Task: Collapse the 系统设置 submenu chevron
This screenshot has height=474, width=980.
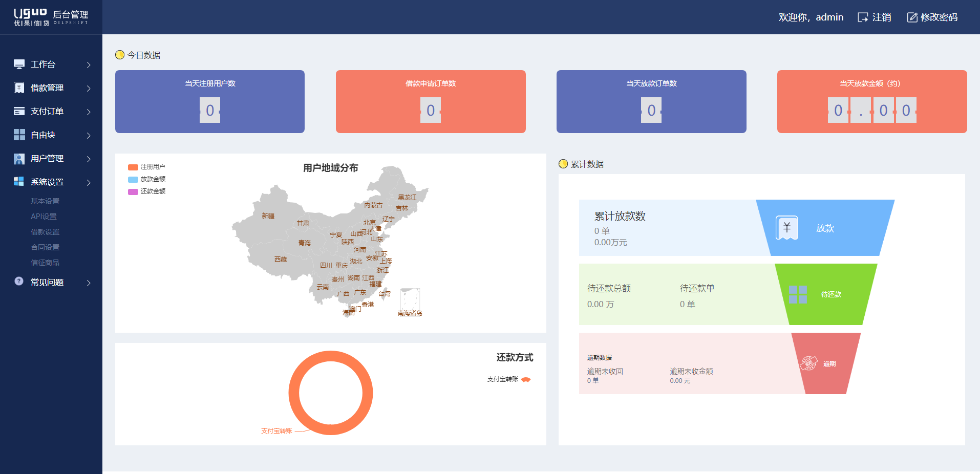Action: coord(89,183)
